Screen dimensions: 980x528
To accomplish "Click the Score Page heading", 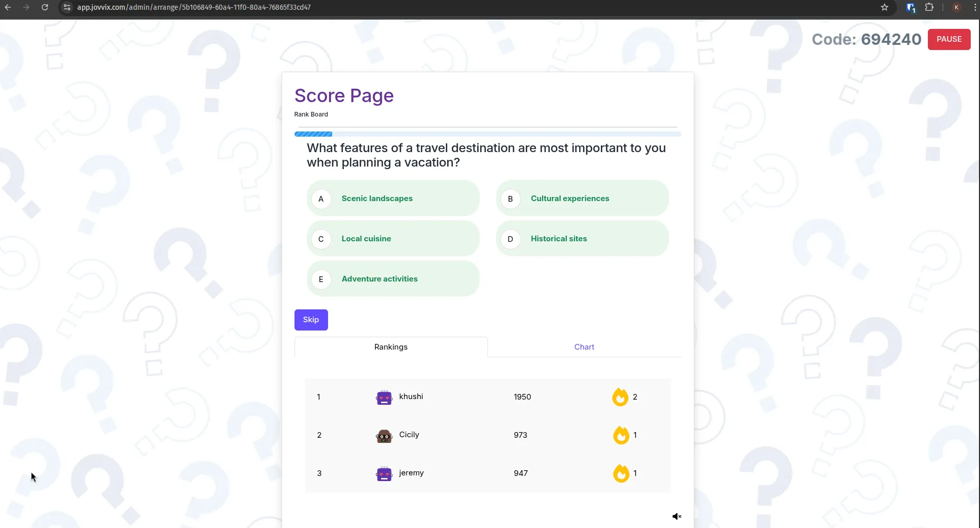I will pyautogui.click(x=344, y=96).
